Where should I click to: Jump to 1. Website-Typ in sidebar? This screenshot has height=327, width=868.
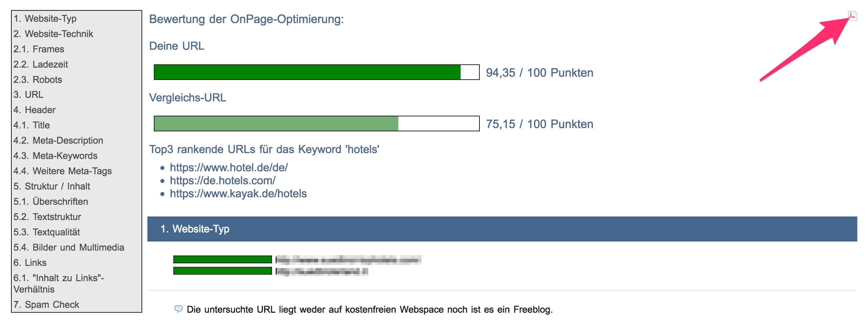[x=45, y=19]
